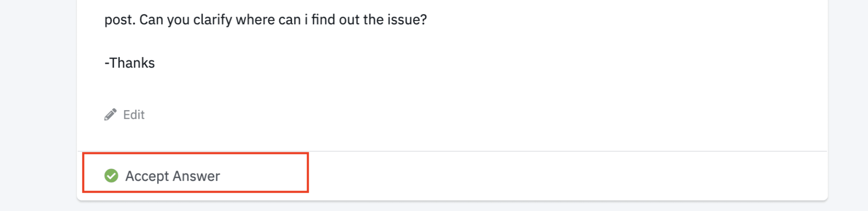868x211 pixels.
Task: Click the word "find" in the message
Action: [x=323, y=20]
